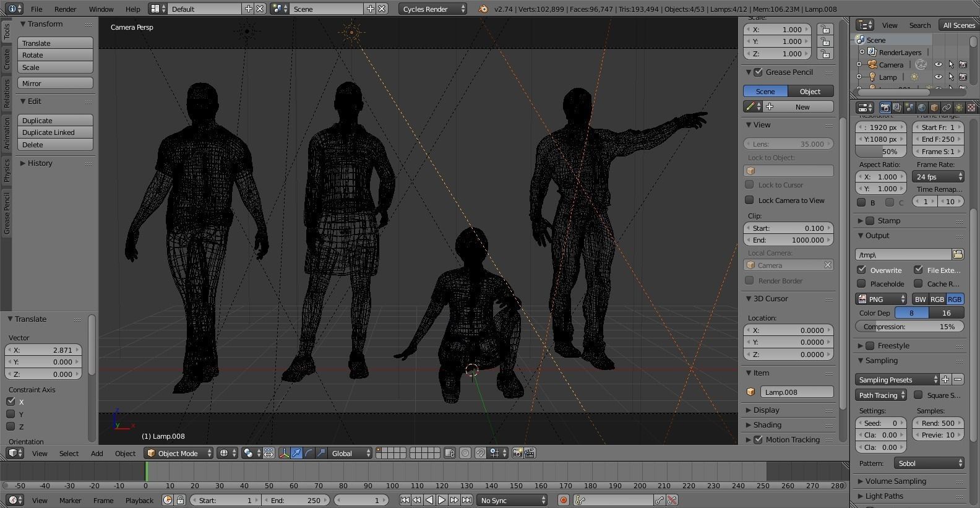Open the Sobol pattern dropdown

coord(929,463)
